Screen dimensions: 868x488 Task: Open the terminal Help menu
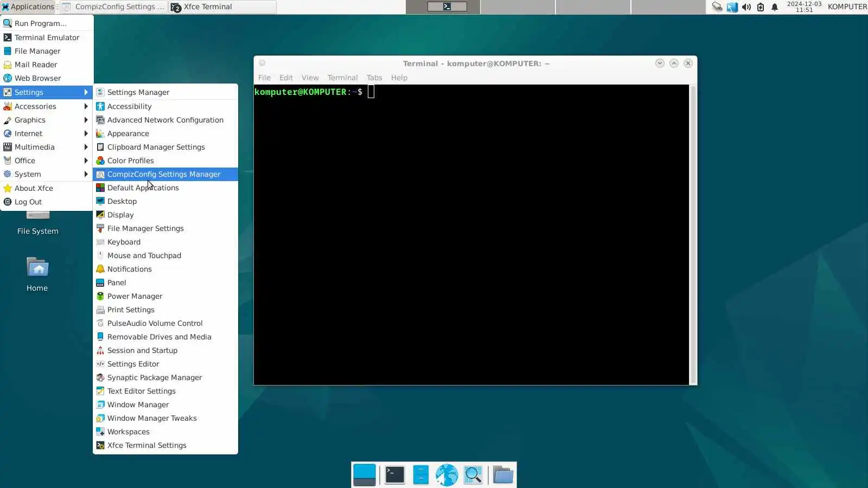coord(399,78)
